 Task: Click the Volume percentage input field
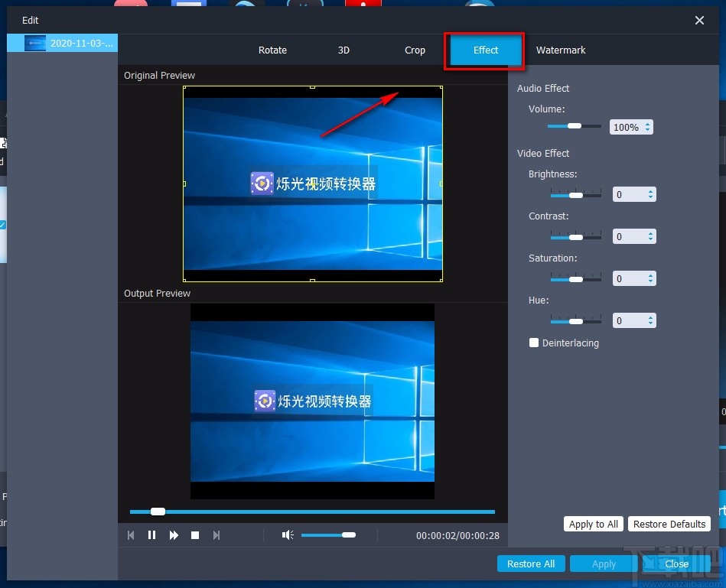click(626, 126)
